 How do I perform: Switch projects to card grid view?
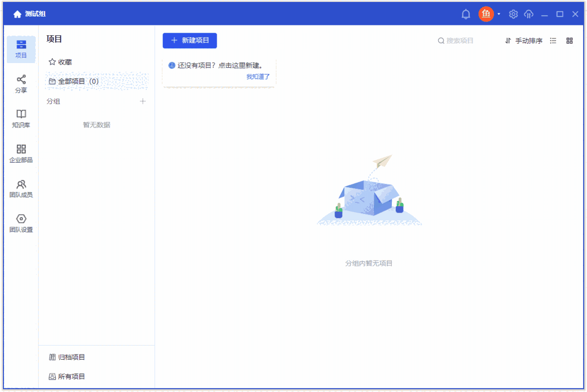[569, 41]
